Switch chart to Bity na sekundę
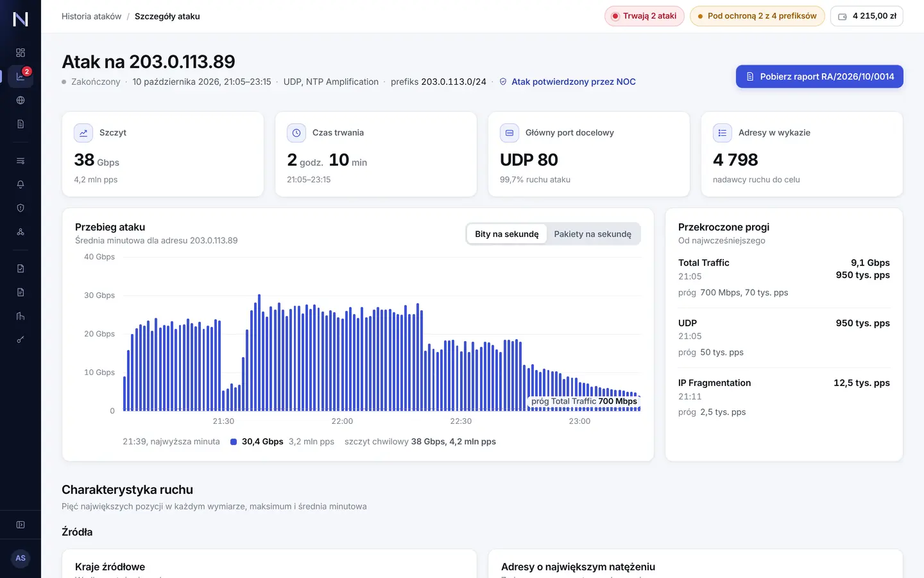The width and height of the screenshot is (924, 578). (507, 234)
